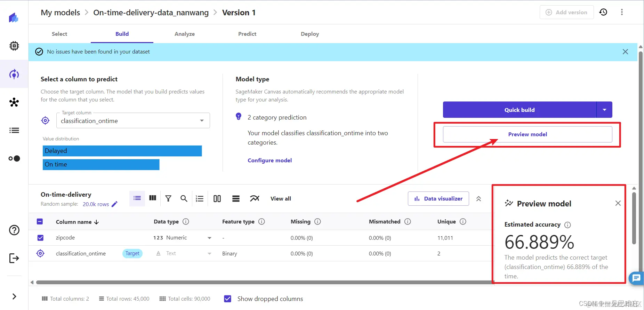
Task: Open zipcode data type dropdown
Action: pos(209,238)
